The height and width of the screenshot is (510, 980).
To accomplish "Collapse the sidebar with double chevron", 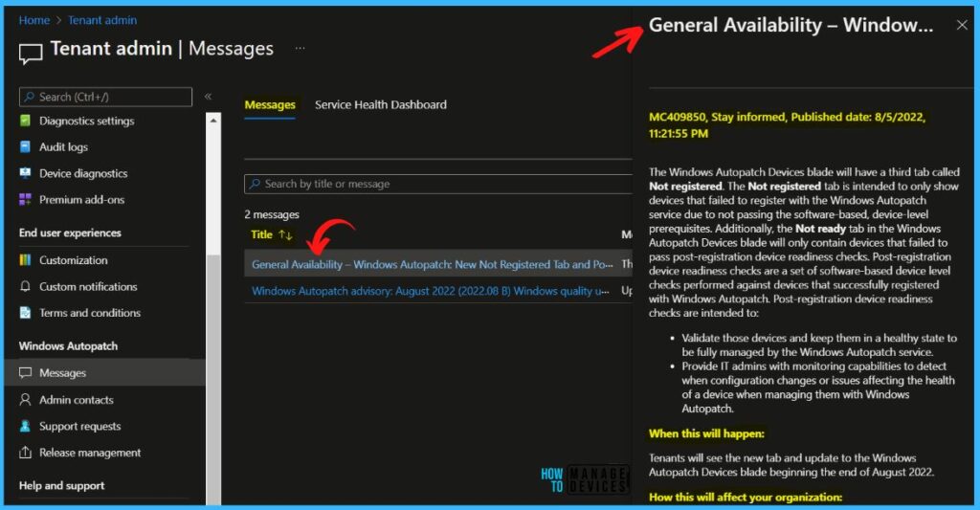I will pos(208,97).
